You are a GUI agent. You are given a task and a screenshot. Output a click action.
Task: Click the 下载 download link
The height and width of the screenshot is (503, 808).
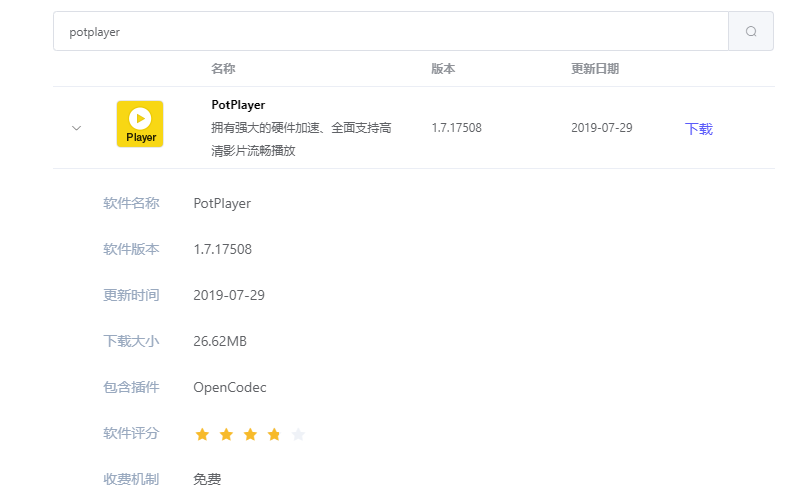click(699, 128)
